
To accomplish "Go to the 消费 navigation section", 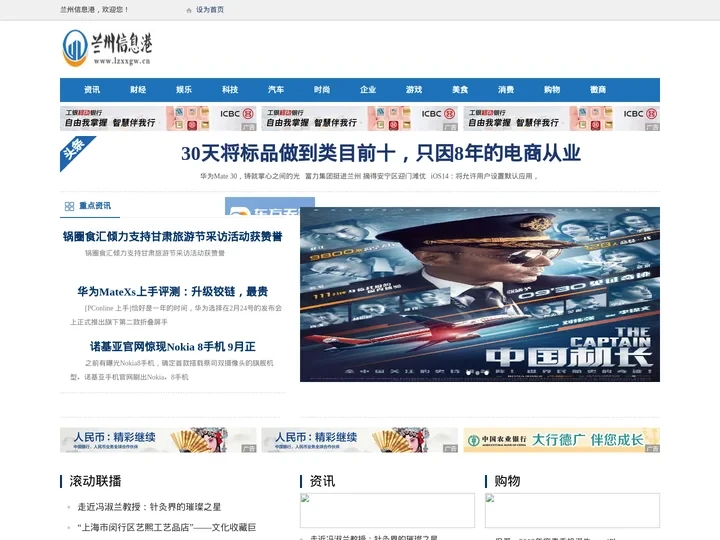I will (506, 90).
